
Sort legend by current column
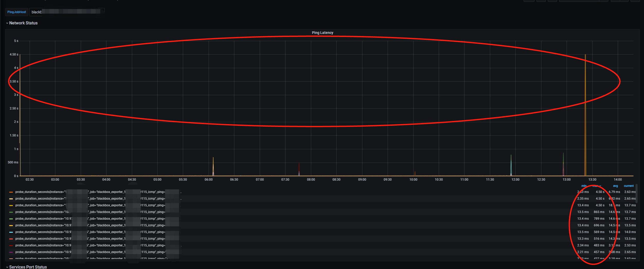(629, 186)
